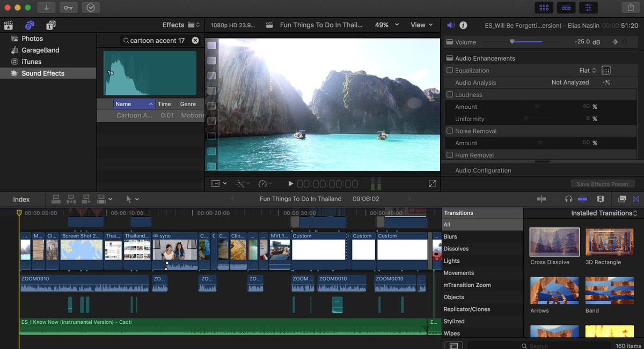Enable the Loudness checkbox
This screenshot has width=644, height=349.
coord(450,94)
